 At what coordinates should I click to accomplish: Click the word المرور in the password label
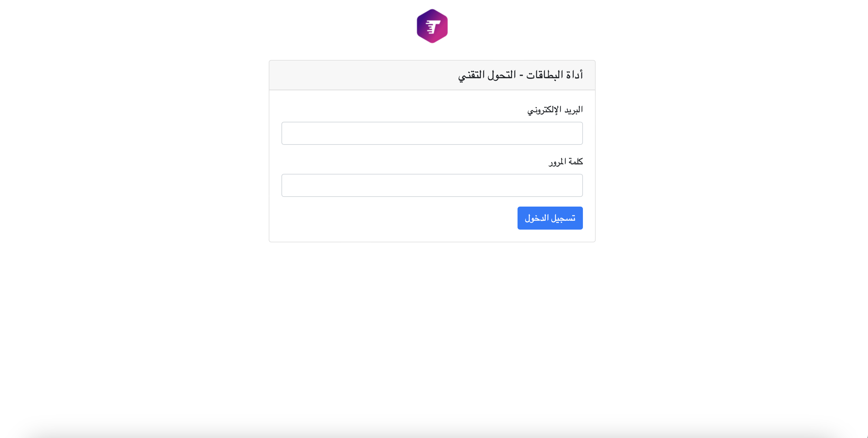pyautogui.click(x=557, y=162)
